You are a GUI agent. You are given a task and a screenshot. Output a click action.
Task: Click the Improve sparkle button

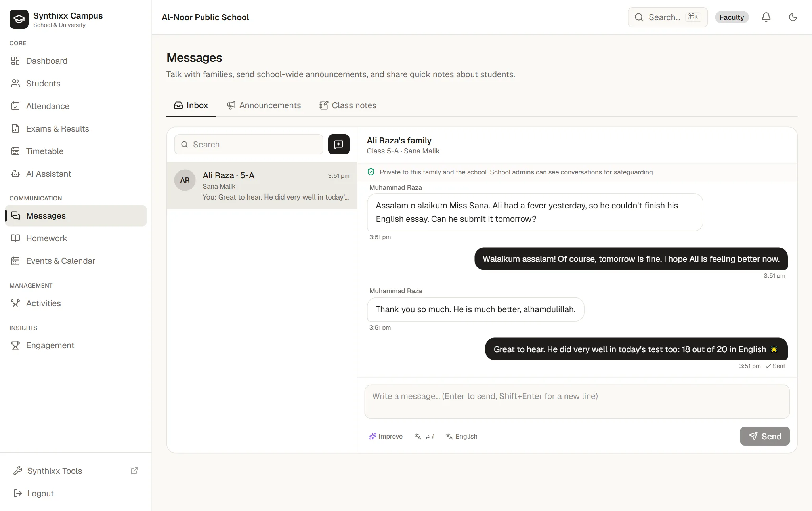[x=386, y=436]
